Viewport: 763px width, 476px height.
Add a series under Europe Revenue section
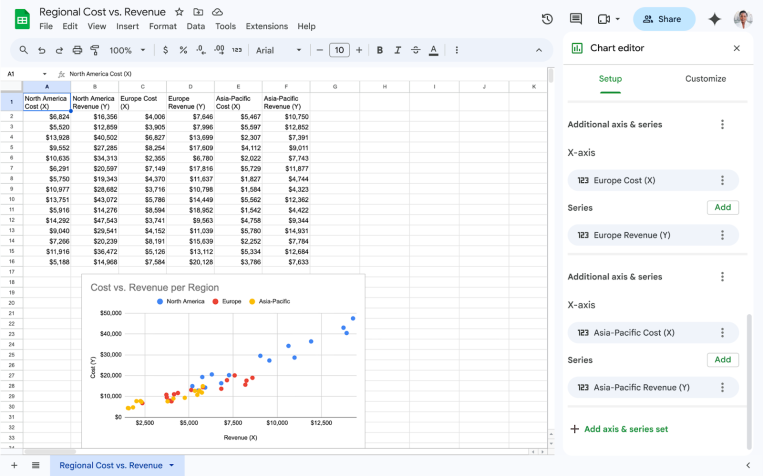click(723, 207)
